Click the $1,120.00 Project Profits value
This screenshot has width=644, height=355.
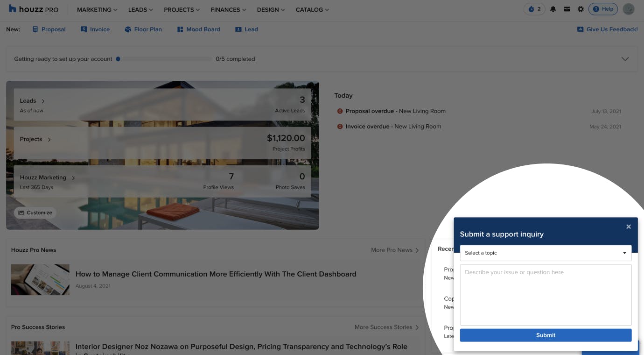coord(286,138)
